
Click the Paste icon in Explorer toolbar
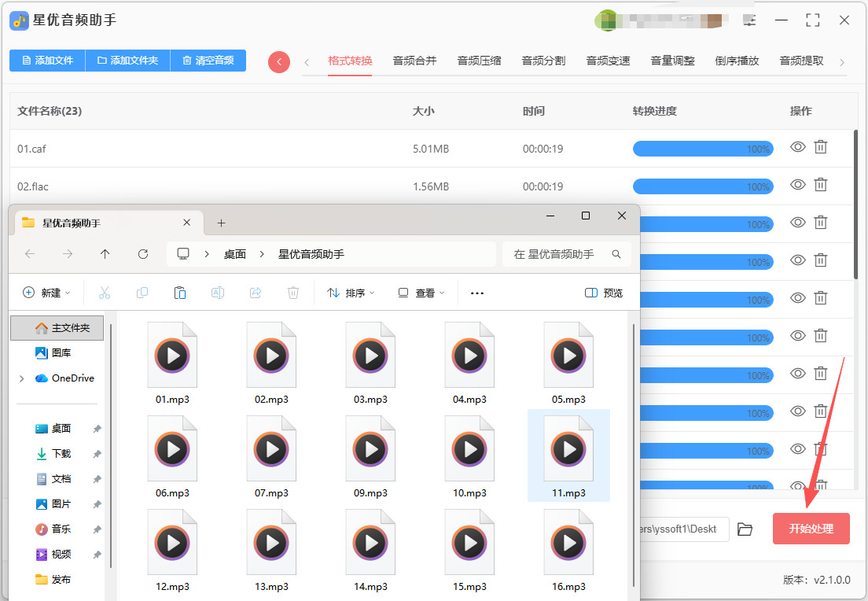(180, 293)
